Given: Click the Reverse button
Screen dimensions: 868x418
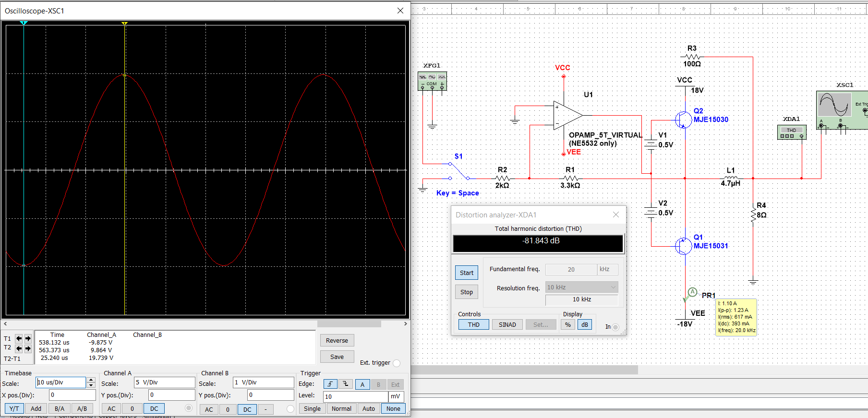Looking at the screenshot, I should pos(337,340).
